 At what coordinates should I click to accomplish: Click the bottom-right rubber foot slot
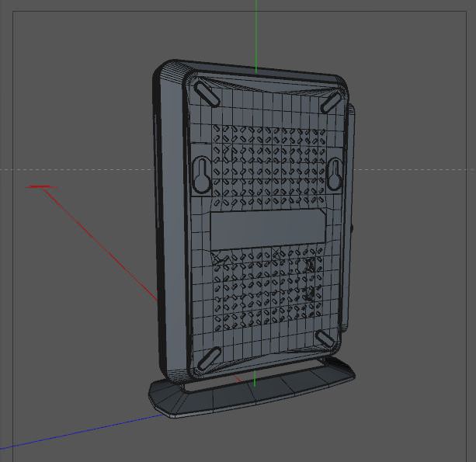click(325, 339)
